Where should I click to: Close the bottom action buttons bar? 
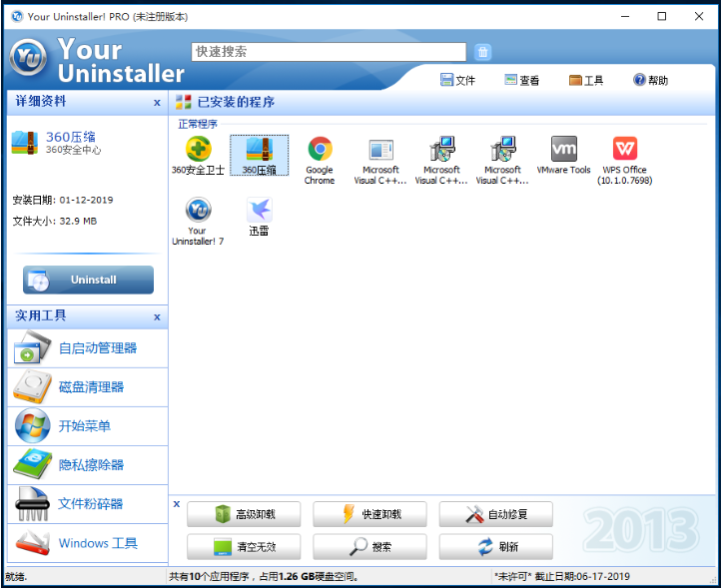point(177,504)
